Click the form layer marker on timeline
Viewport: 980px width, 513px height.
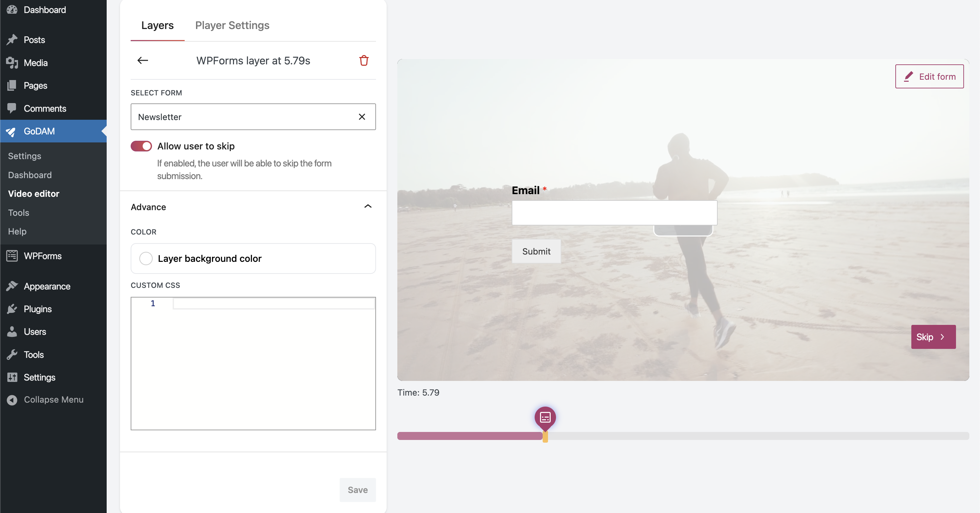click(x=545, y=418)
